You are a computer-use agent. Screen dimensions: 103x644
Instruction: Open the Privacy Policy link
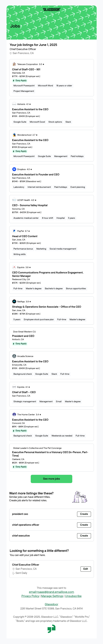click(x=30, y=596)
